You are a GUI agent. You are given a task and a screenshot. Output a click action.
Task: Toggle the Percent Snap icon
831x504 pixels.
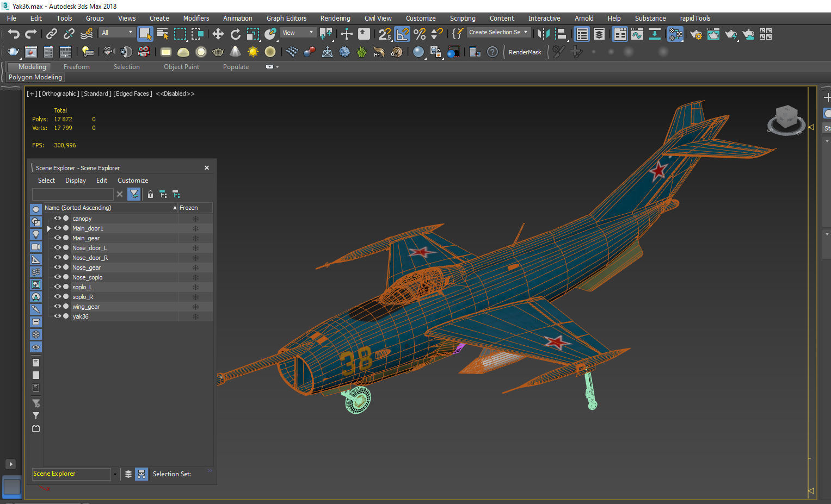[420, 34]
